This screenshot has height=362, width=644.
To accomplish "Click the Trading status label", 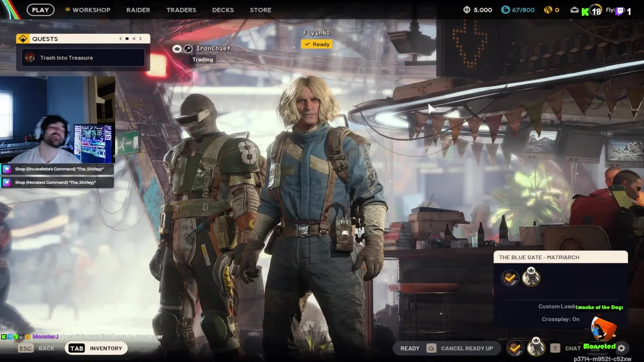I will pyautogui.click(x=203, y=59).
